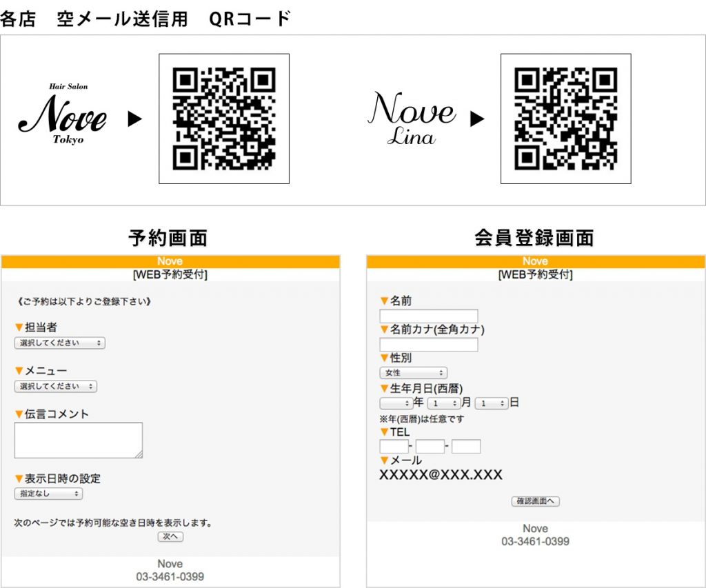Click the [WEB予約受付] text in 会員登録画面
The height and width of the screenshot is (588, 706).
(535, 274)
